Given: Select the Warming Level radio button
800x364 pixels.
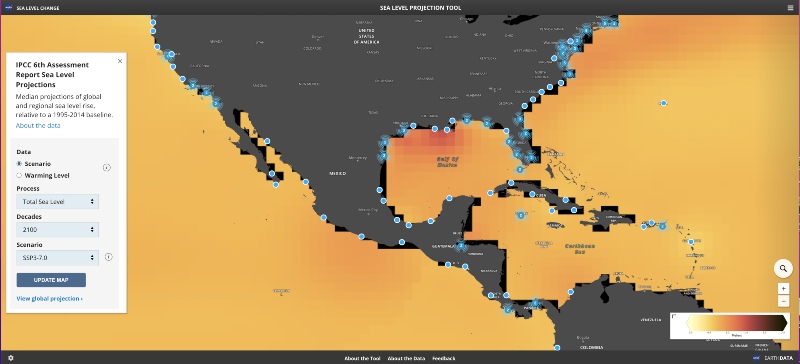Looking at the screenshot, I should pos(19,176).
